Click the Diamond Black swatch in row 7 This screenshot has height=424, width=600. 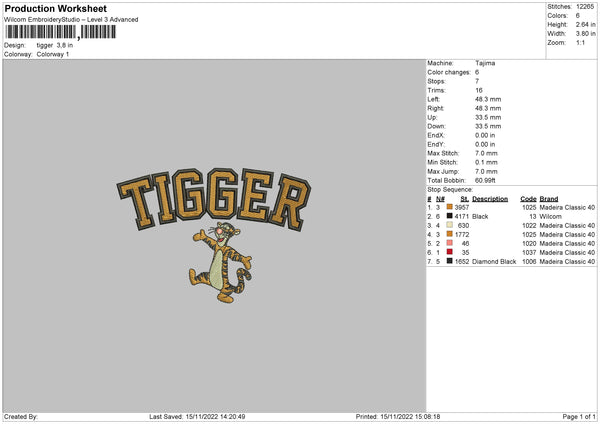[450, 261]
